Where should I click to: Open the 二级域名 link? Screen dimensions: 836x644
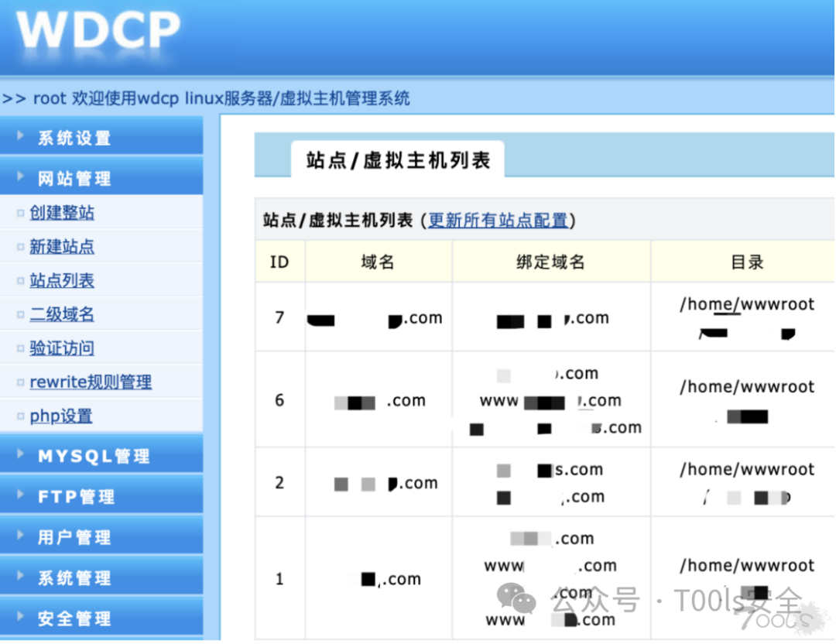pyautogui.click(x=62, y=314)
